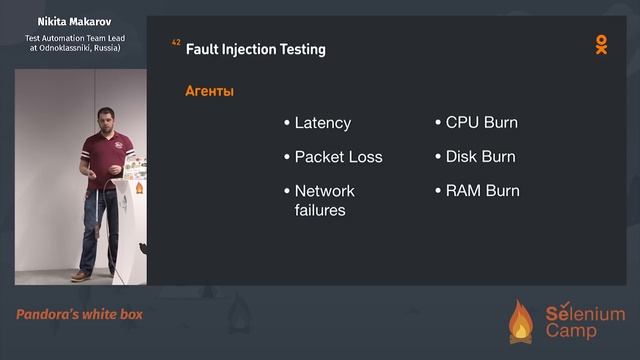Select the Disk Burn bullet item
The width and height of the screenshot is (640, 360).
(x=476, y=156)
